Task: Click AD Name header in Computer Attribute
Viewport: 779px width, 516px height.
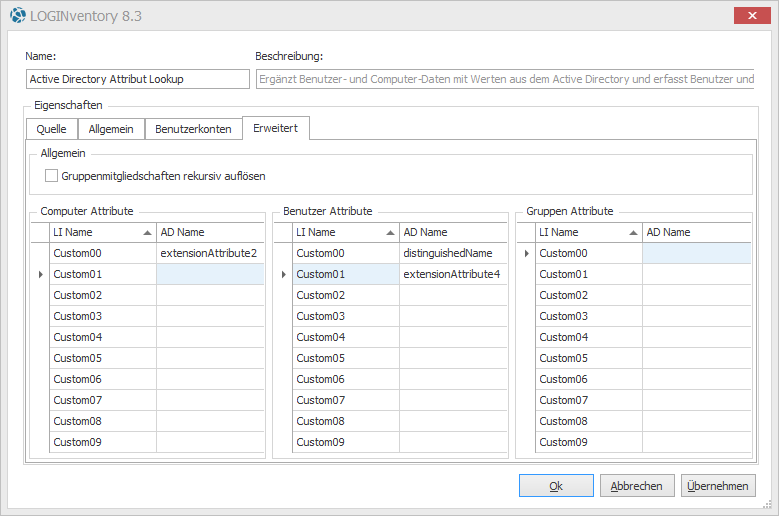Action: coord(210,232)
